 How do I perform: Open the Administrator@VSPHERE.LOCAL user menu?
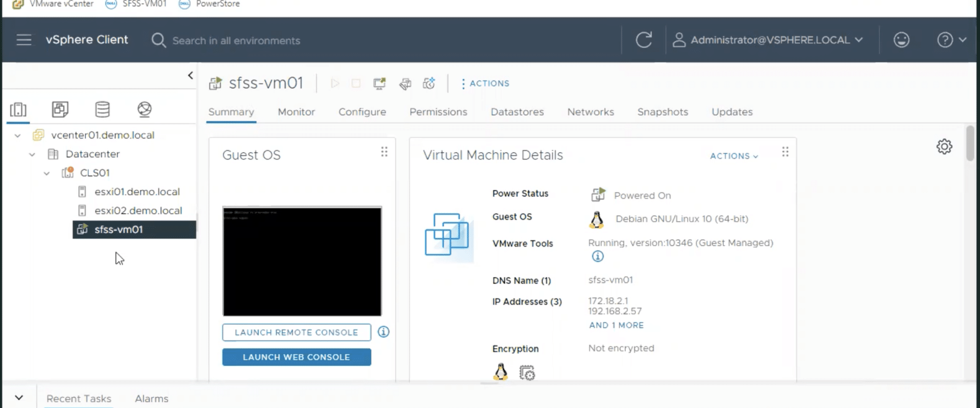[x=768, y=40]
